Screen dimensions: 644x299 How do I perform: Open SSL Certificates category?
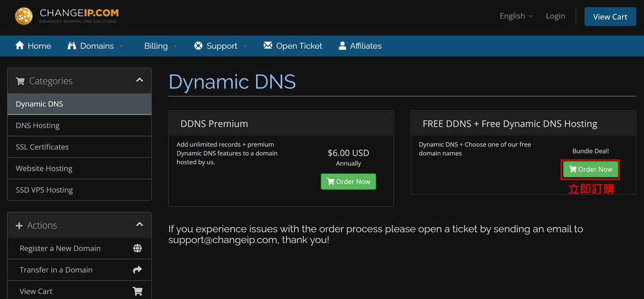click(42, 147)
